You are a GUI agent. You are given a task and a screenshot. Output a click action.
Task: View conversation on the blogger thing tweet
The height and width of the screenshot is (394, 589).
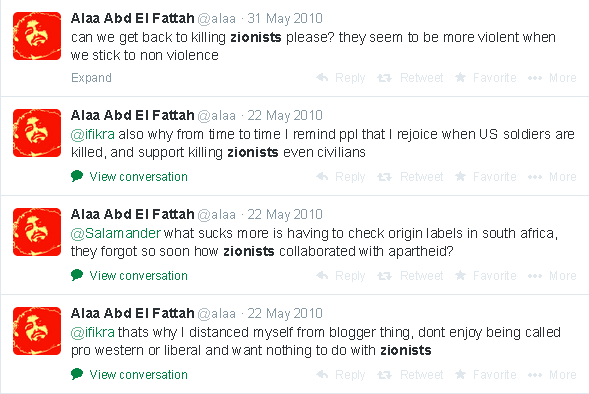(x=129, y=374)
